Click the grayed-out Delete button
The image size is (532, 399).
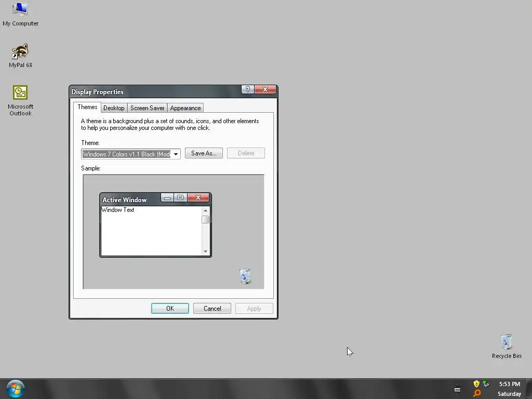coord(246,153)
